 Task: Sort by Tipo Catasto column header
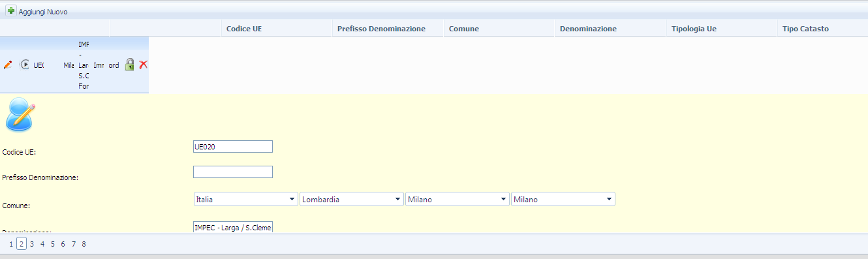click(805, 29)
